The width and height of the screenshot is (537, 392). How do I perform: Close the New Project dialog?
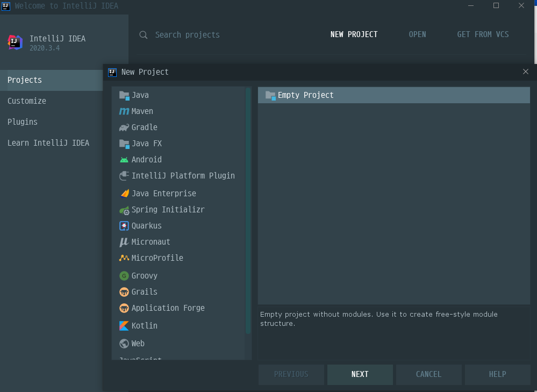point(526,72)
